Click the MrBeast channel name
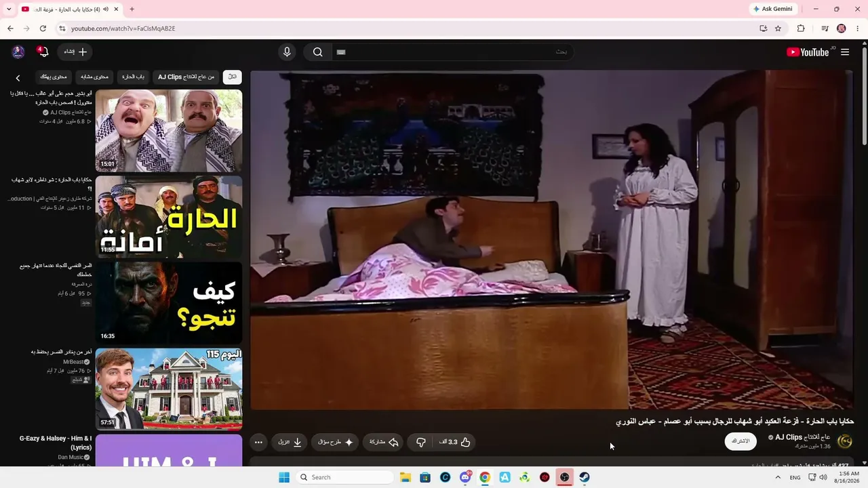Screen dimensions: 868x488 (73, 362)
